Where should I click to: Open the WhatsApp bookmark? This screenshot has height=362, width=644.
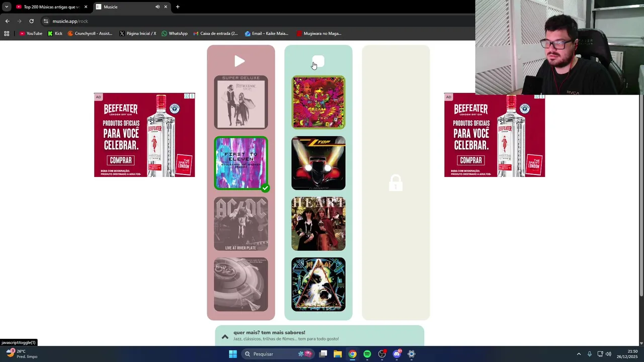click(x=175, y=34)
